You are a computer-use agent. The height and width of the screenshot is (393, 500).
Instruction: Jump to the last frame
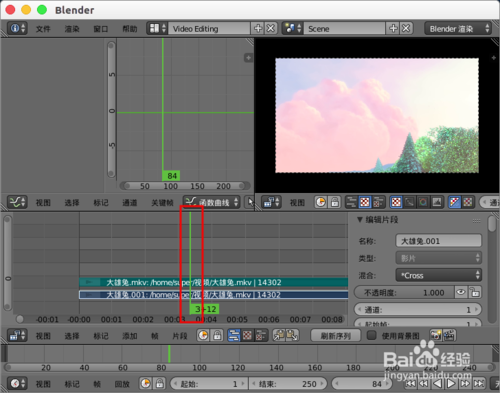point(479,384)
